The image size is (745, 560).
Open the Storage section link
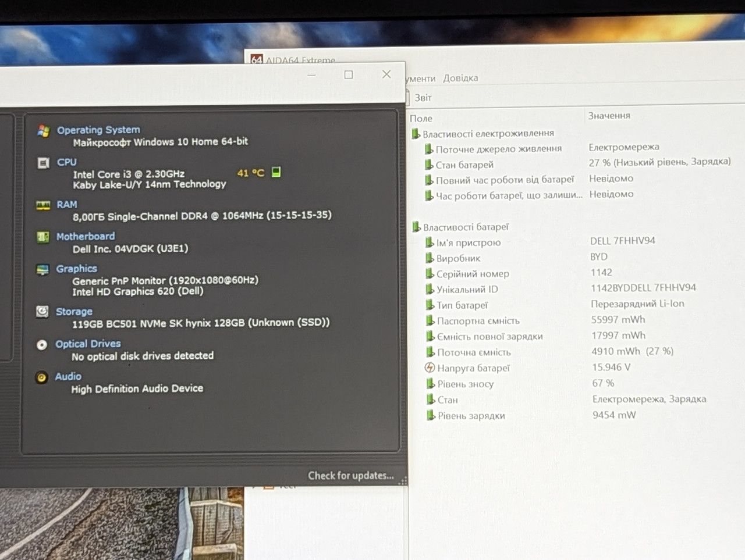pyautogui.click(x=74, y=312)
